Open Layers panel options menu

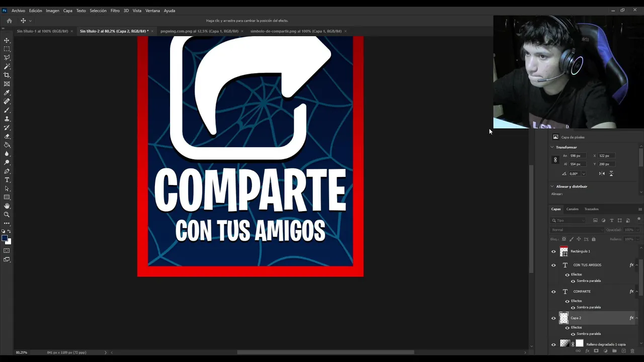coord(640,209)
